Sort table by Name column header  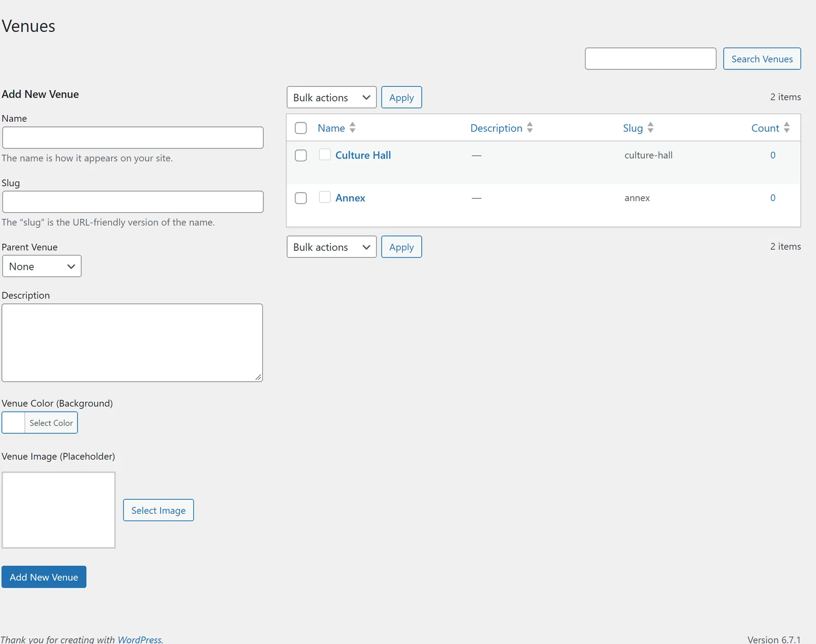(x=331, y=128)
